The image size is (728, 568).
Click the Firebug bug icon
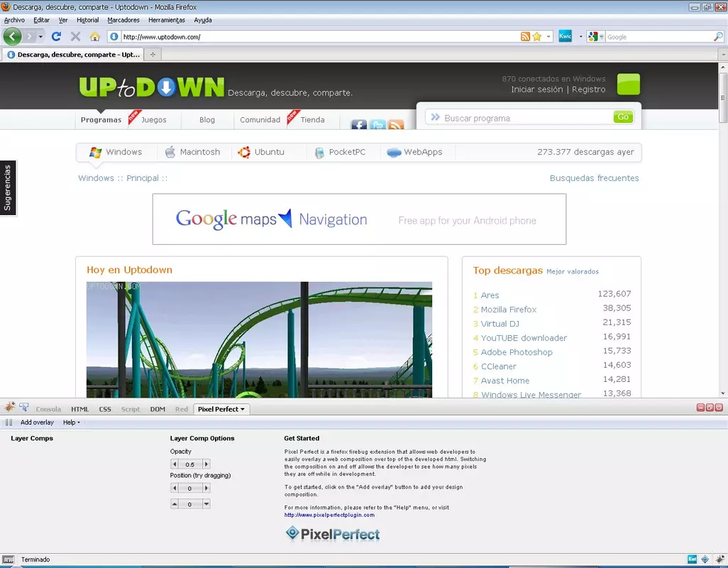tap(10, 408)
